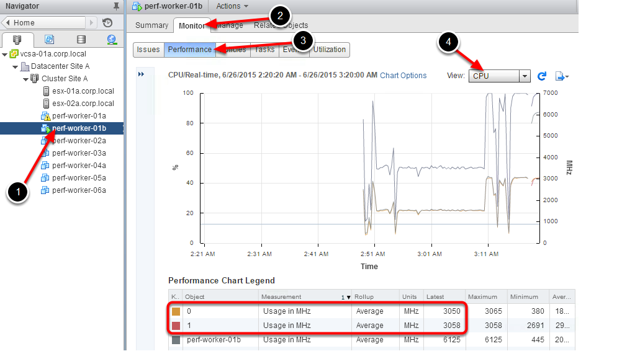Select the Networking inventory tab

(112, 40)
